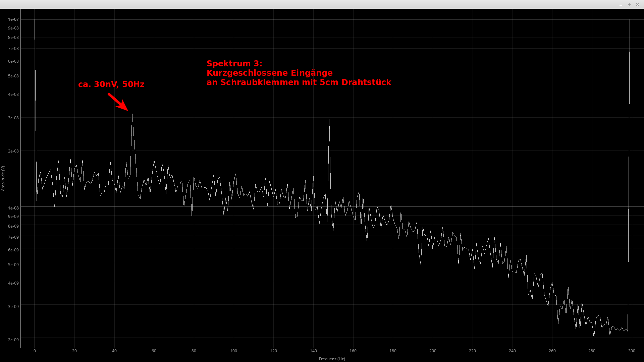This screenshot has height=362, width=644.
Task: Click the minimize window button
Action: tap(621, 5)
